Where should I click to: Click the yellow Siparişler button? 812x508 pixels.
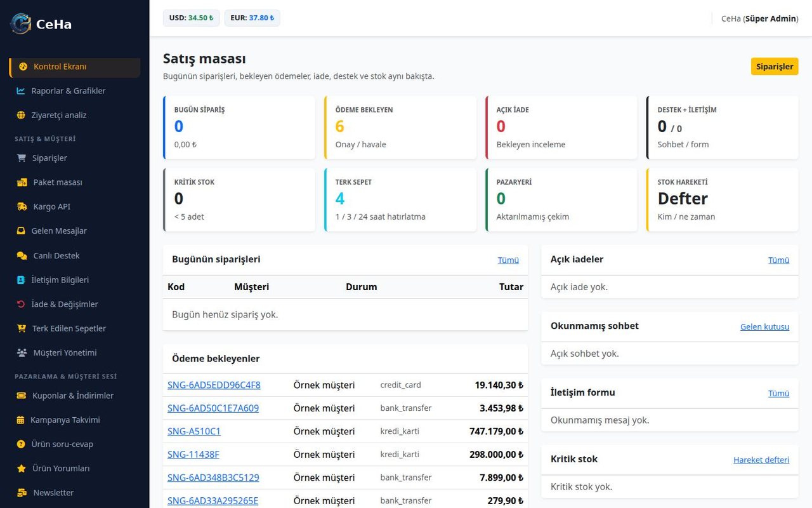[775, 67]
